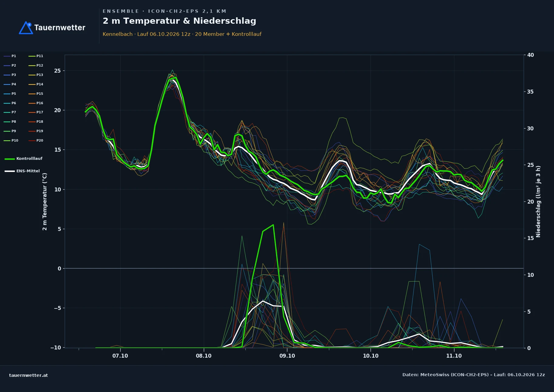The image size is (554, 392).
Task: Select P8 in the member legend
Action: [x=10, y=122]
